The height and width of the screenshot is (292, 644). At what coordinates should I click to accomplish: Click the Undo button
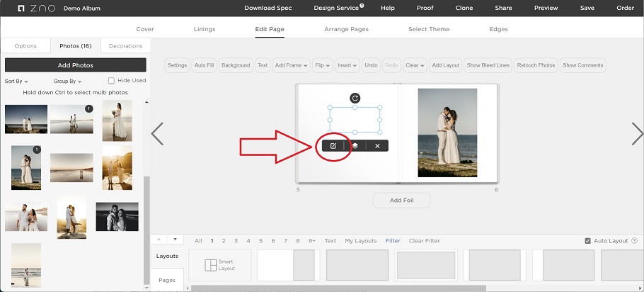371,65
